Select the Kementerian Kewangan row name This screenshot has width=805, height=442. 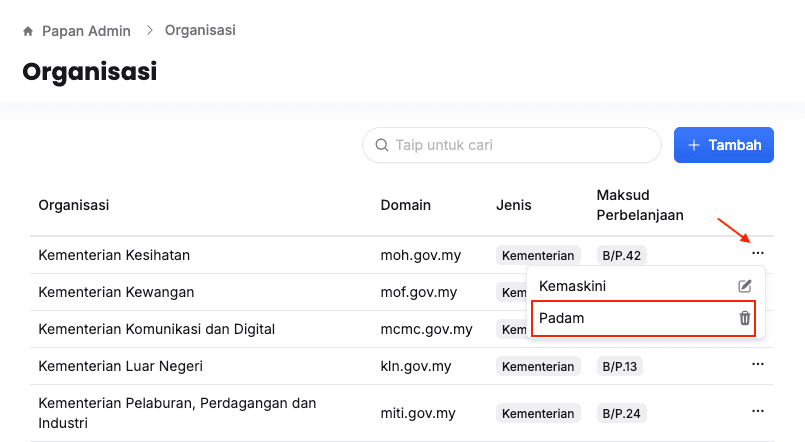(x=116, y=292)
